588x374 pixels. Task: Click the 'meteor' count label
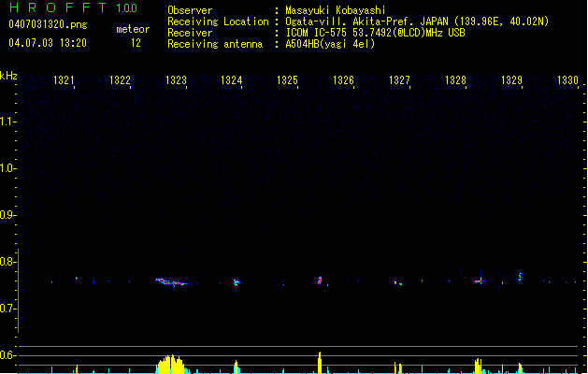click(x=133, y=29)
